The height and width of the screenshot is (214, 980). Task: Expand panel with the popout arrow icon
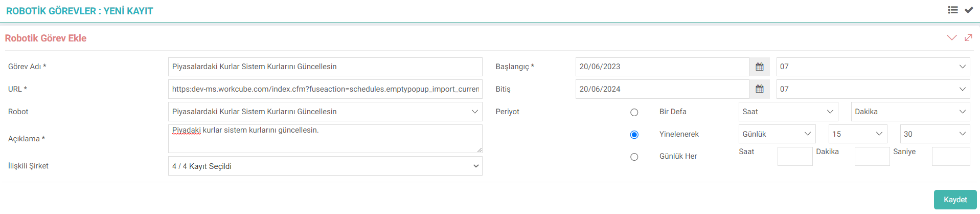968,38
